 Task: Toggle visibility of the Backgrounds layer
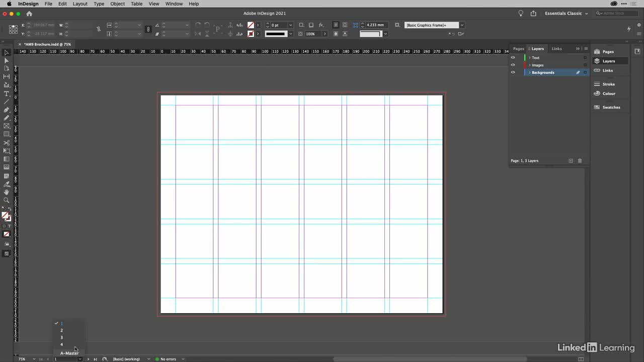(x=513, y=72)
